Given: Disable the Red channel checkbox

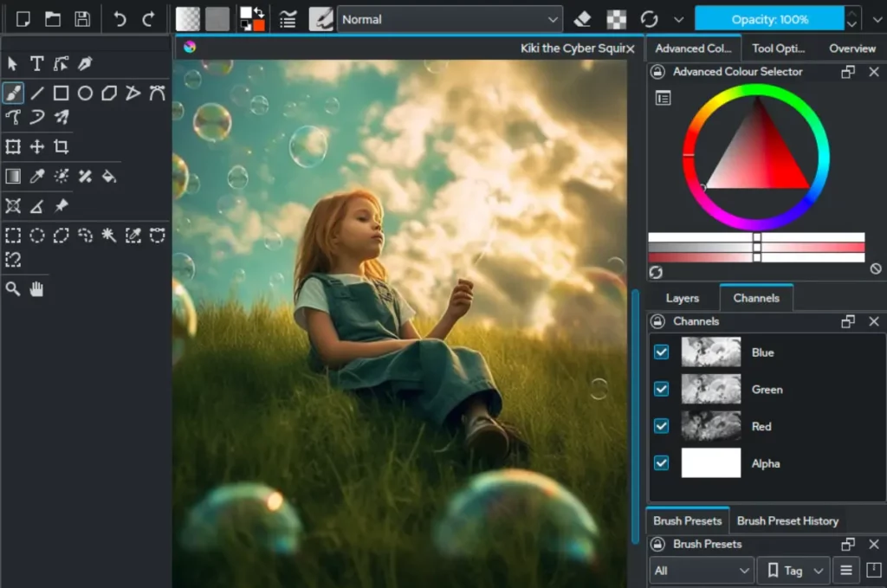Looking at the screenshot, I should pyautogui.click(x=661, y=426).
